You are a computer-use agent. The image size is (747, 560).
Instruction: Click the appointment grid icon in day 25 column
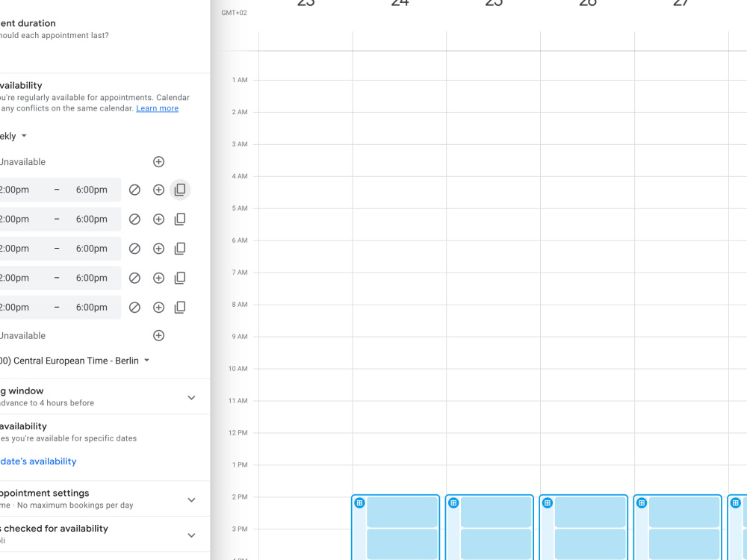click(453, 503)
